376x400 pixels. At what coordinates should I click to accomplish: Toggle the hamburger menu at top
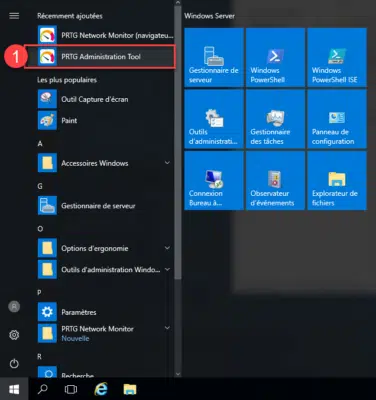[x=14, y=16]
